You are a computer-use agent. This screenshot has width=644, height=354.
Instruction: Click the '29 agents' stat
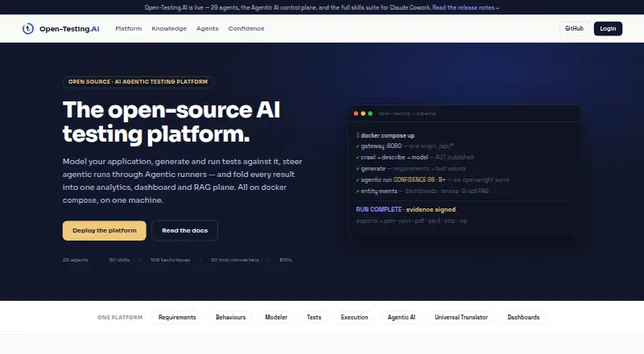pyautogui.click(x=75, y=260)
